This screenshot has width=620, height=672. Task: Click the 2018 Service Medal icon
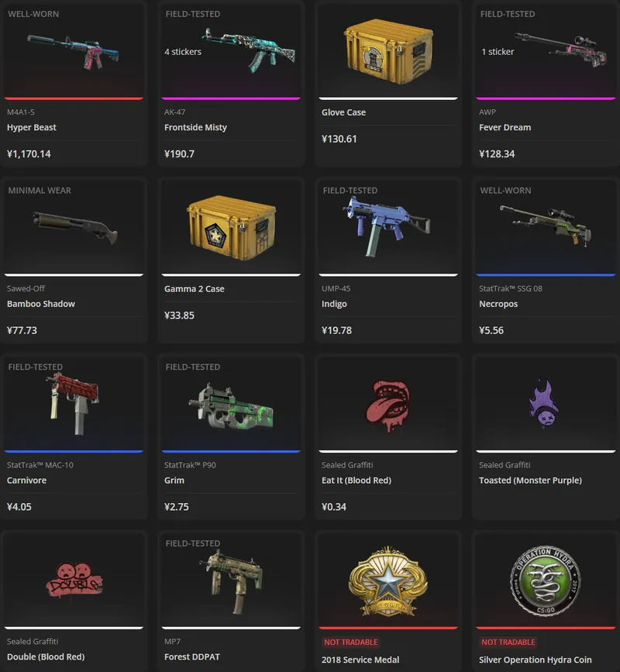(x=387, y=581)
